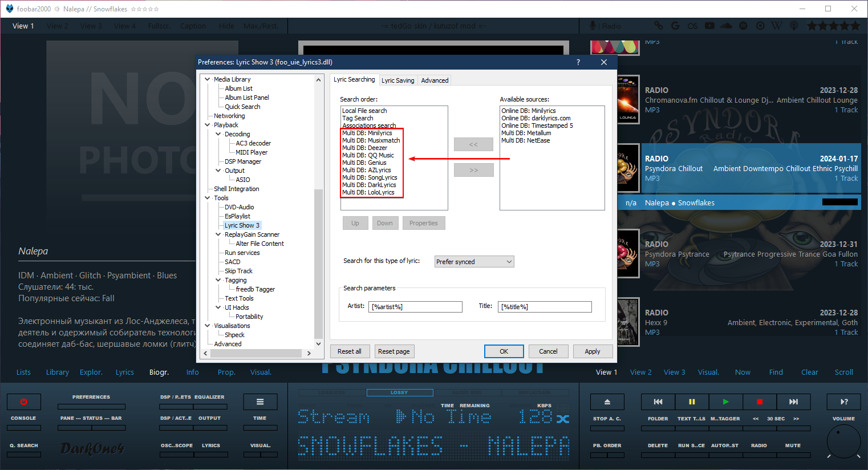This screenshot has height=470, width=868.
Task: Open the YouTube icon in the top toolbar
Action: (x=709, y=26)
